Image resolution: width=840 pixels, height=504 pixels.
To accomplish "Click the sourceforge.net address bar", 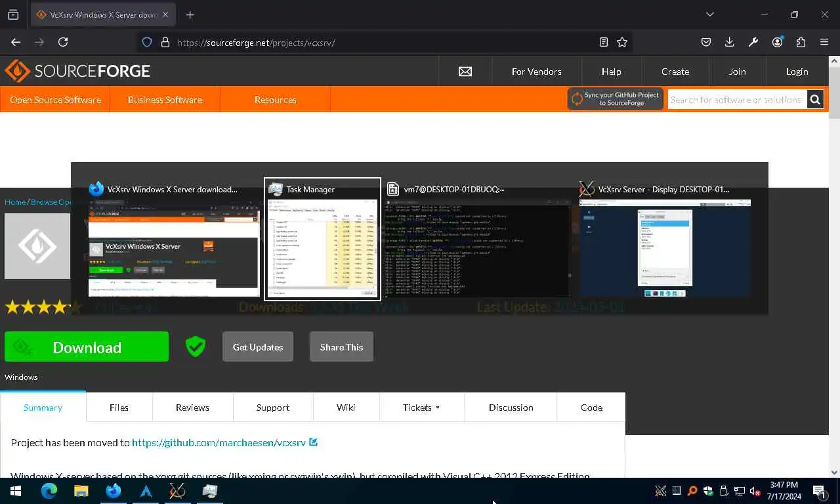I will point(384,42).
